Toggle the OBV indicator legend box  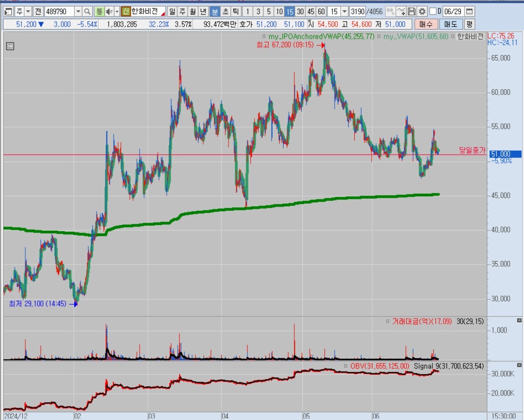point(346,366)
